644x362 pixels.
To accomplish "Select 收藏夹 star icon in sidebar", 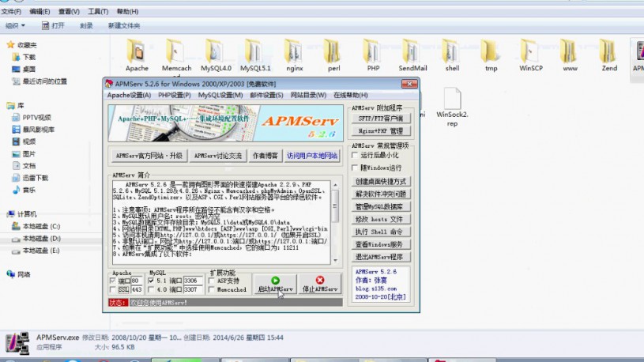I will click(x=10, y=44).
